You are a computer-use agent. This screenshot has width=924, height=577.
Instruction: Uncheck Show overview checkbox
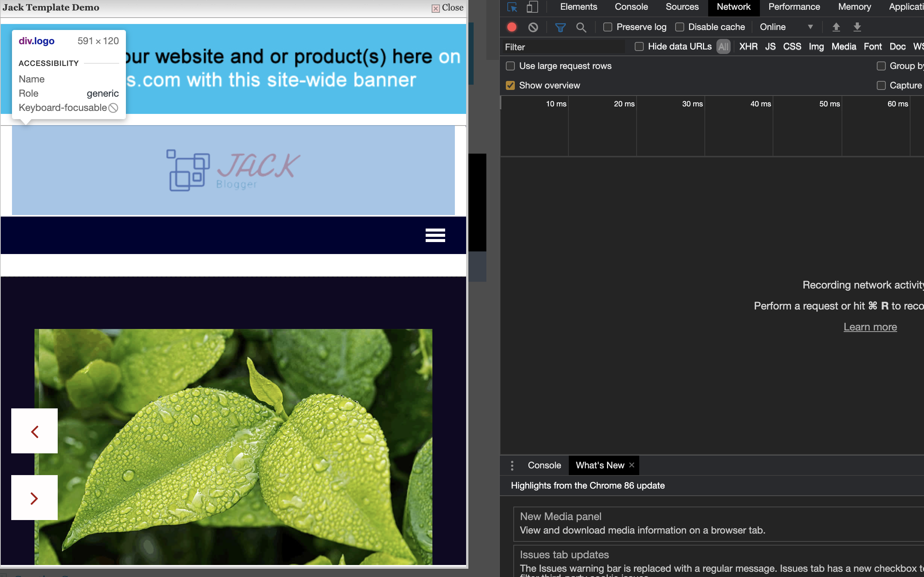[510, 85]
